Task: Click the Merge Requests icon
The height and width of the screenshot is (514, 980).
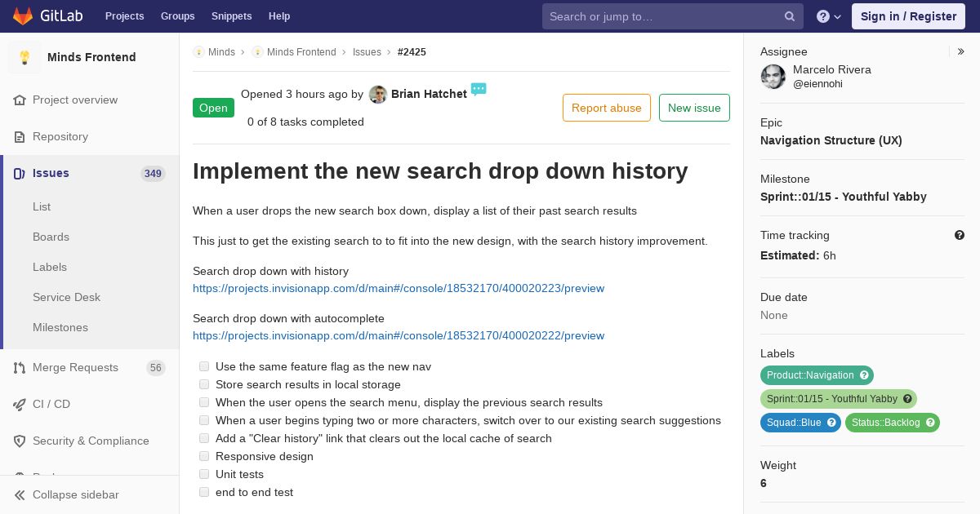Action: pos(20,367)
